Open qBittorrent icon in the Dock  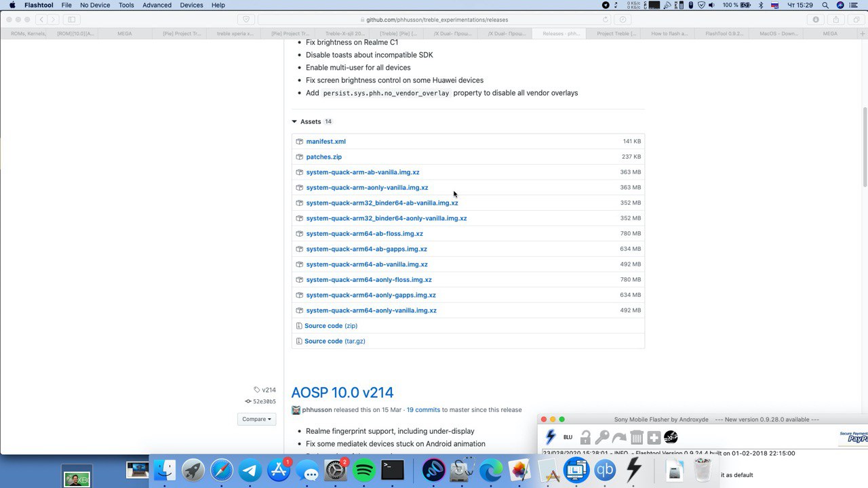(x=605, y=470)
